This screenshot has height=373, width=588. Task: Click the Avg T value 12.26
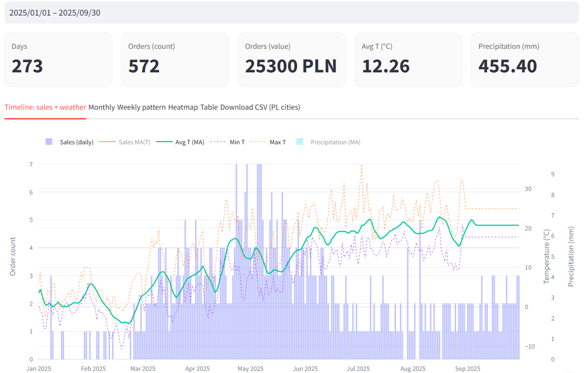(385, 66)
